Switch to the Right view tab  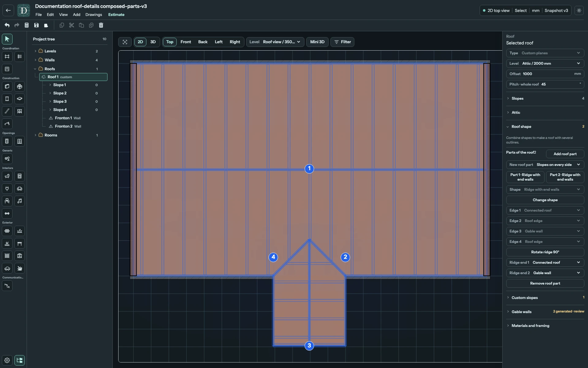coord(235,42)
